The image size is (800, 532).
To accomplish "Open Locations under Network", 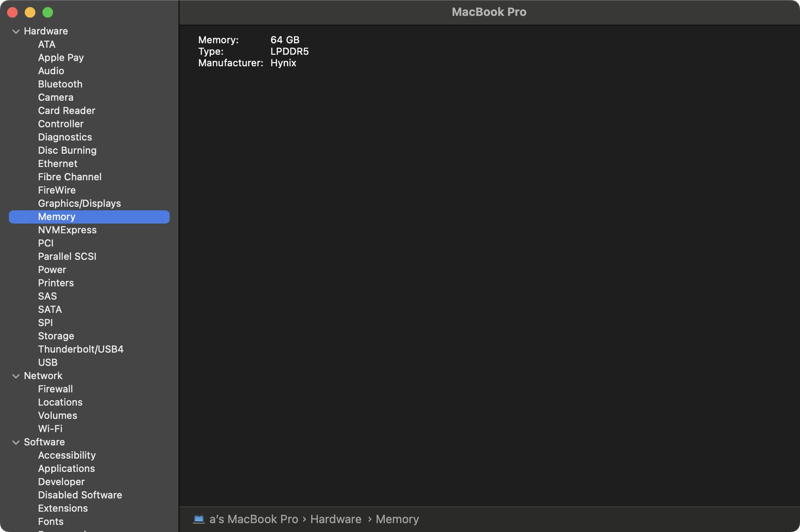I will tap(60, 402).
